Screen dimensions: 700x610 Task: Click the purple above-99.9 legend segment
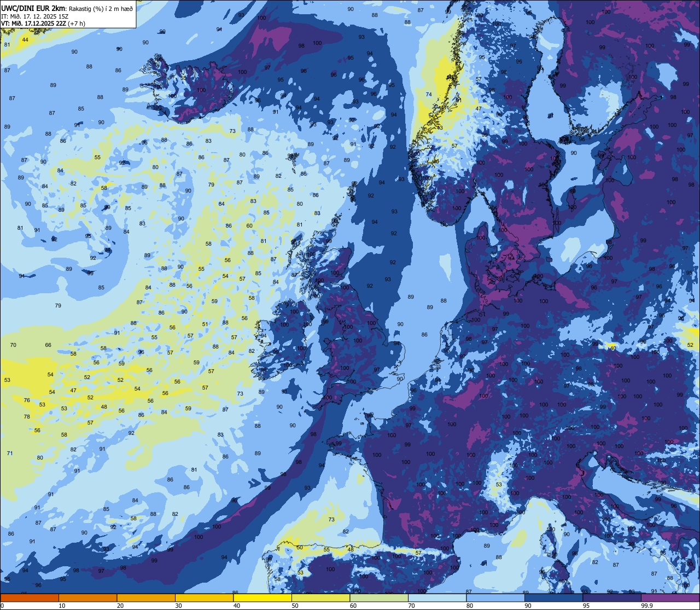click(x=670, y=597)
